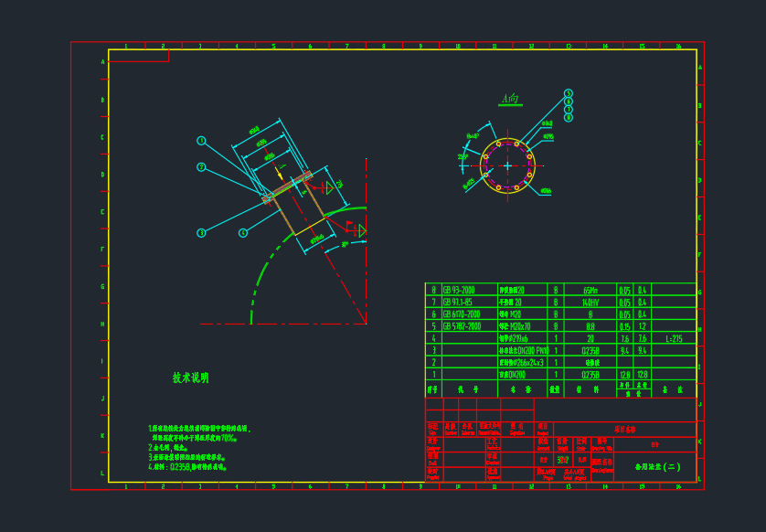Click the 'Designer' title block label
Image resolution: width=766 pixels, height=532 pixels.
coord(433,448)
